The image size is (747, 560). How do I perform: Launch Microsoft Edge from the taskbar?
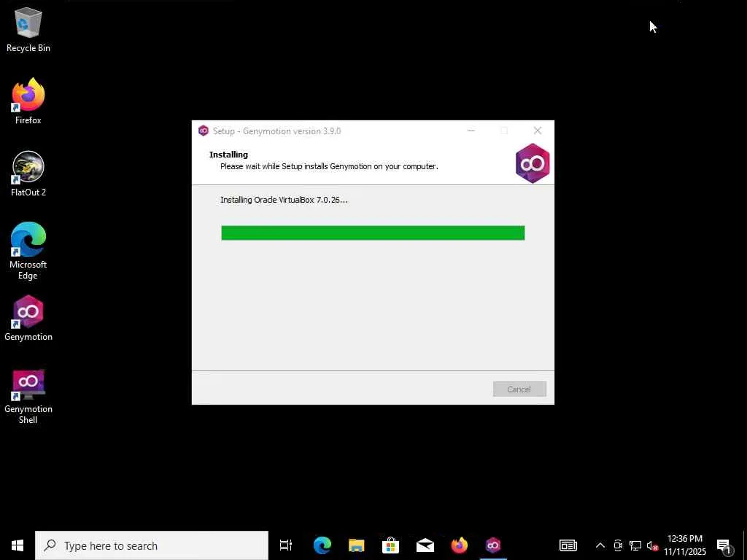click(x=322, y=545)
